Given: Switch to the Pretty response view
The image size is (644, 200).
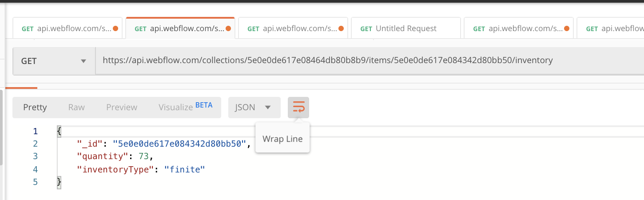Looking at the screenshot, I should [35, 108].
